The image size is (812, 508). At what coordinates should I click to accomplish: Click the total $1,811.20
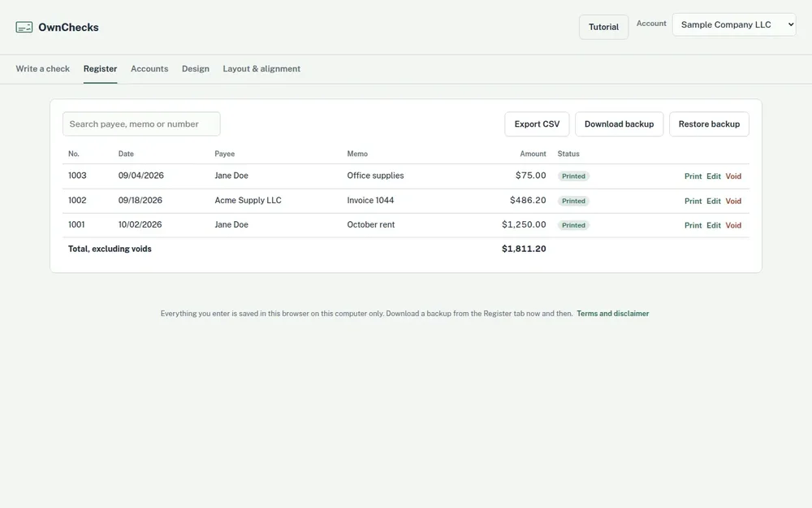pos(524,249)
